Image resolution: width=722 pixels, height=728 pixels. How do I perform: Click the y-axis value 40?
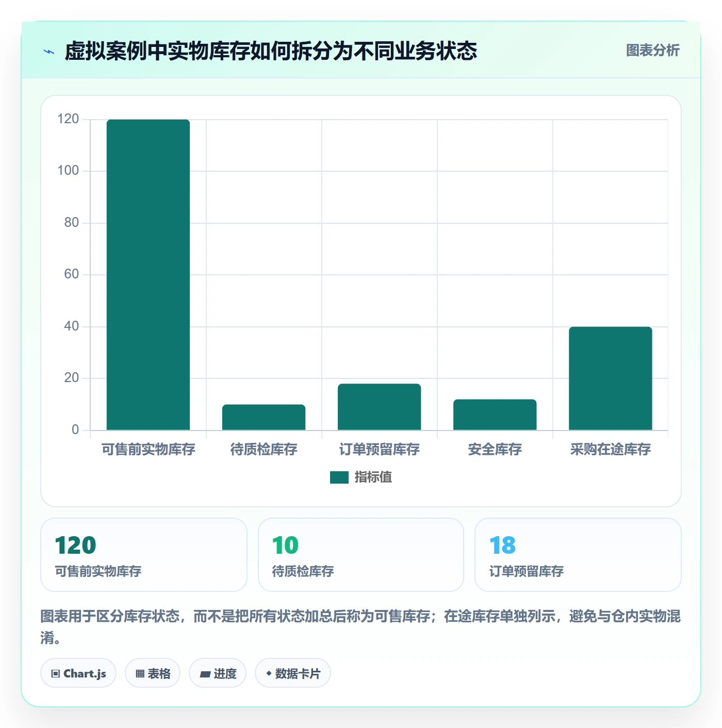71,326
